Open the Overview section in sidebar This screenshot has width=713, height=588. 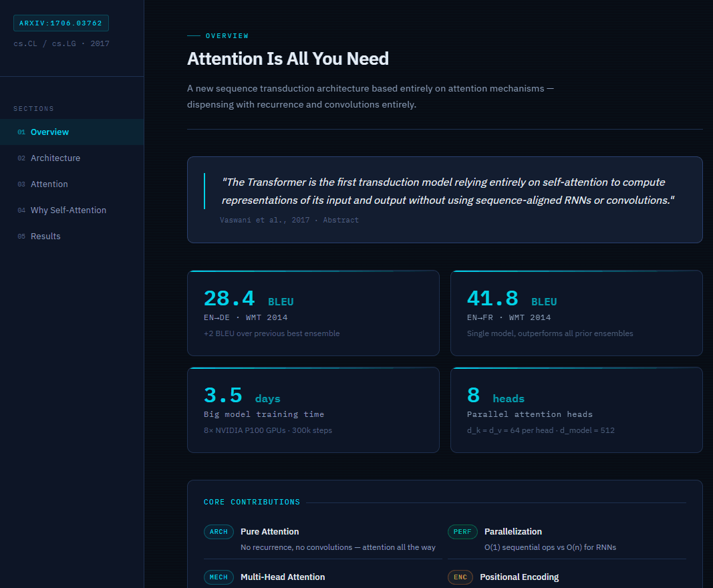coord(72,132)
